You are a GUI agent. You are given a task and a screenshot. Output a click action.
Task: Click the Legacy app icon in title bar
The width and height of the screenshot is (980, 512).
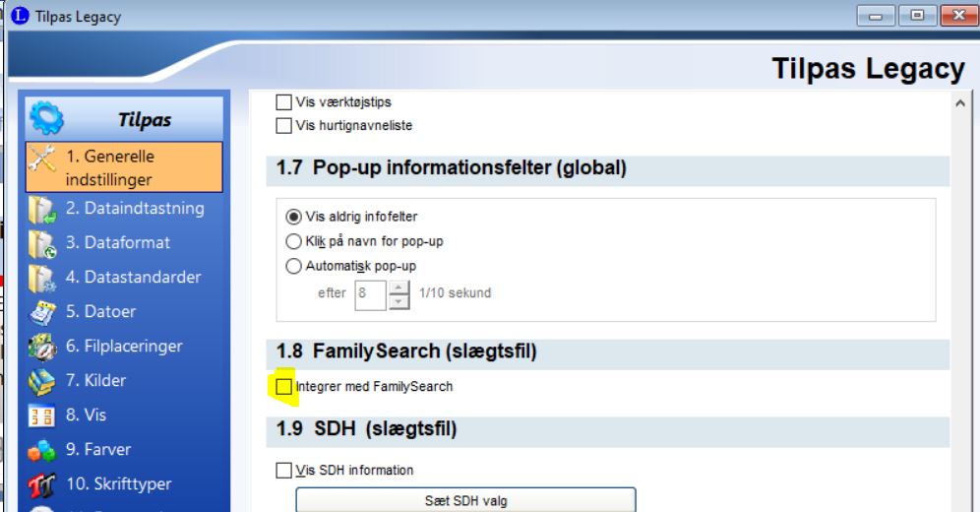point(20,15)
